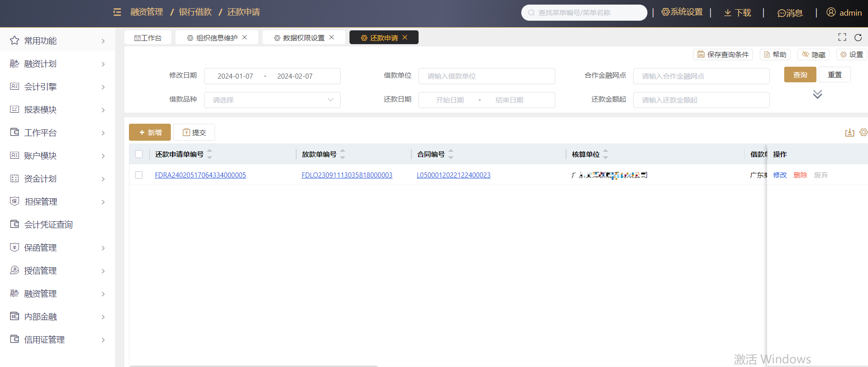Screen dimensions: 868x367
Task: Sort by the 合同编号 column arrows
Action: point(451,154)
